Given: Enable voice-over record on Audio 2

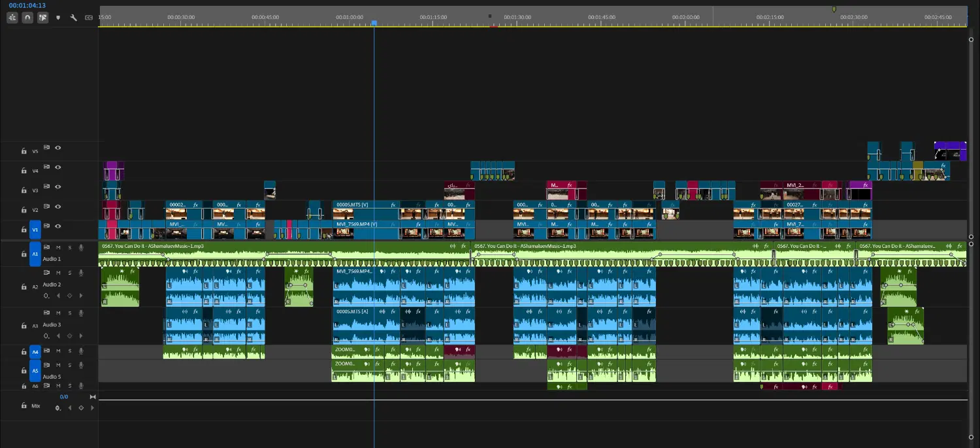Looking at the screenshot, I should pyautogui.click(x=81, y=273).
